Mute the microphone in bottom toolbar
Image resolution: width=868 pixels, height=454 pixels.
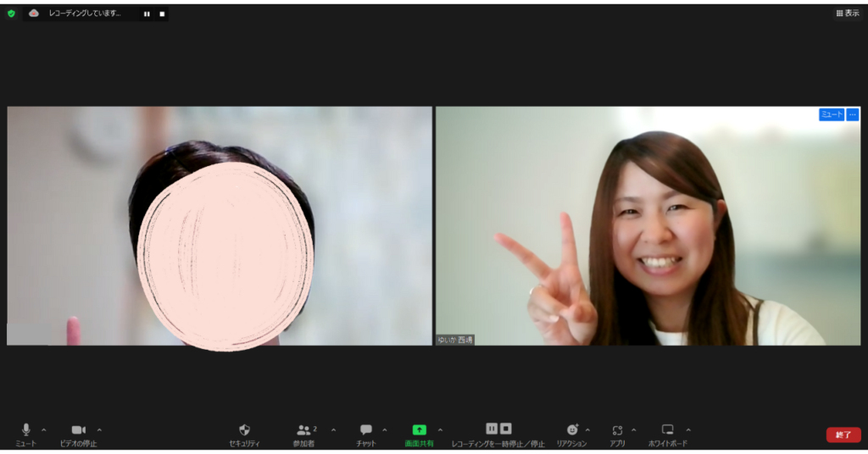tap(25, 430)
